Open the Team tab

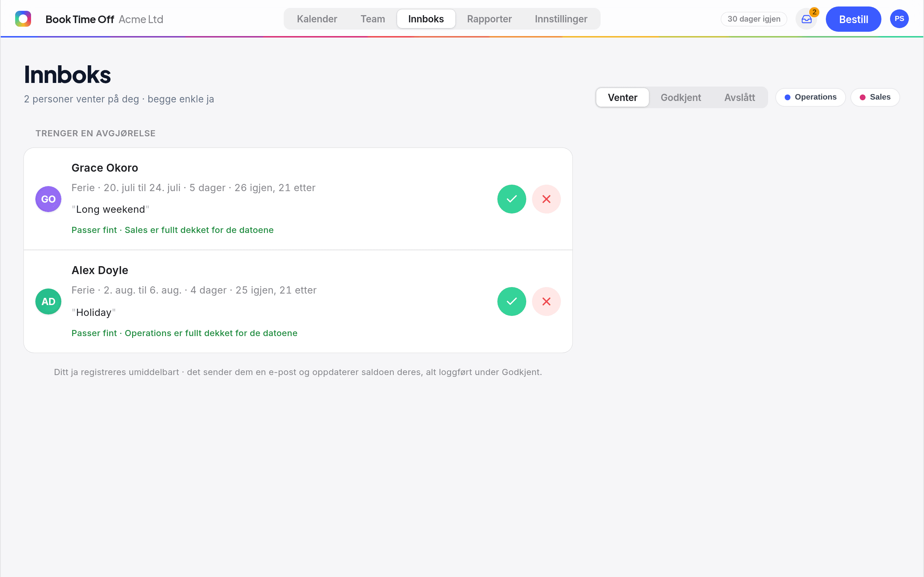pyautogui.click(x=372, y=19)
